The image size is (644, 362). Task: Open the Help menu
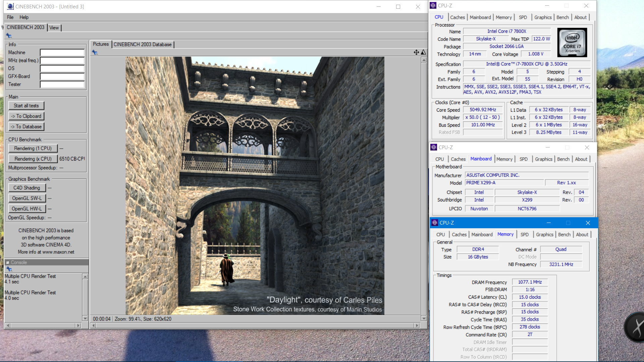[24, 17]
